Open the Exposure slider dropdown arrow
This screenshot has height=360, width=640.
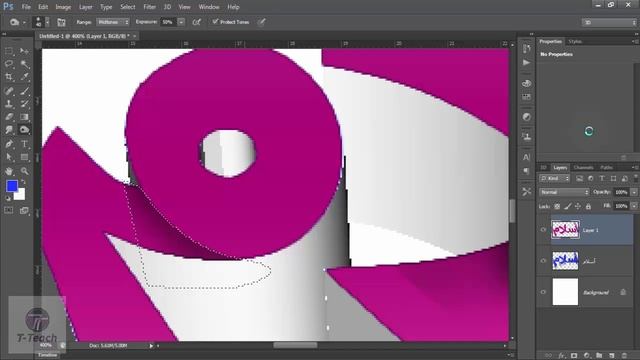tap(181, 22)
